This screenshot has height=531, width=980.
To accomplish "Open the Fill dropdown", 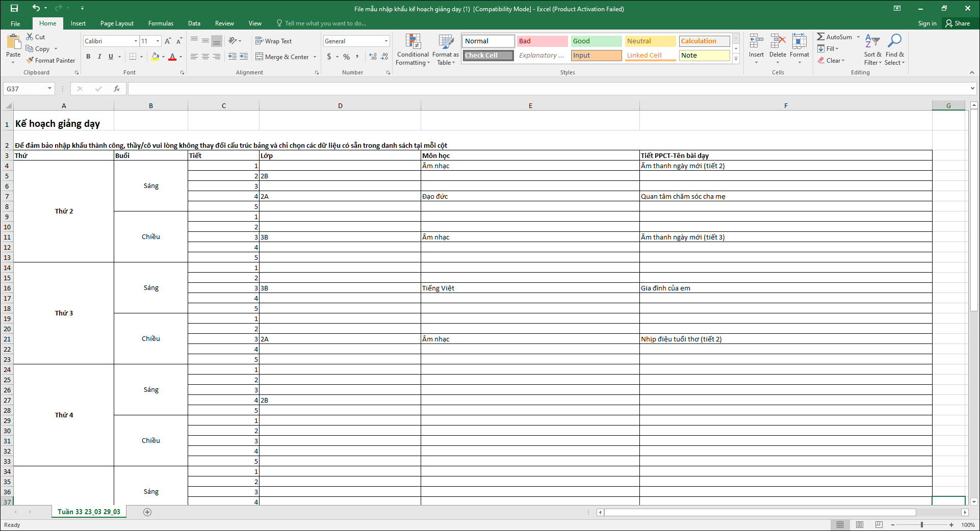I will coord(829,48).
